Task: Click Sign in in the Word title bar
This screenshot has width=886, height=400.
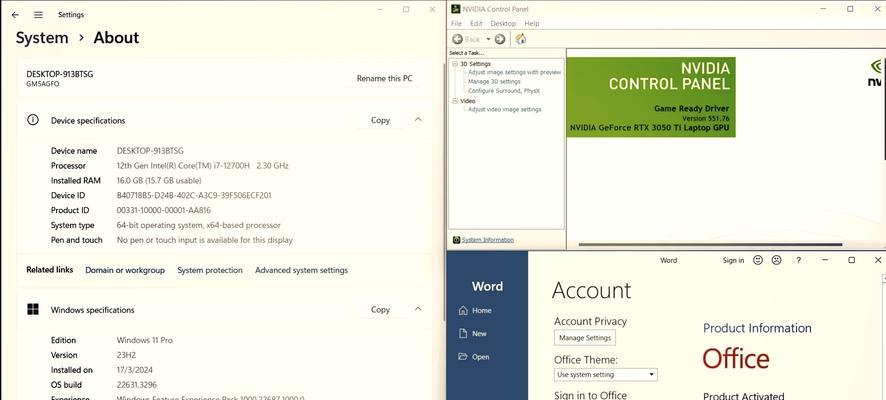Action: coord(733,260)
